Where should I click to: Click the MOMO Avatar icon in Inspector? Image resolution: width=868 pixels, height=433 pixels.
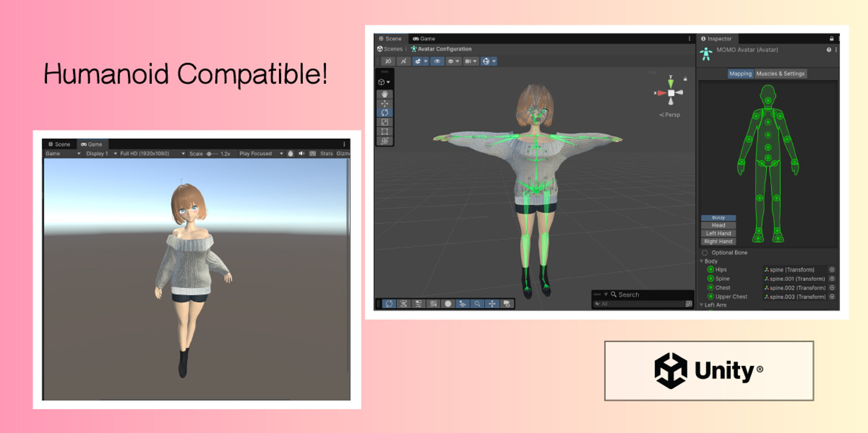point(706,54)
